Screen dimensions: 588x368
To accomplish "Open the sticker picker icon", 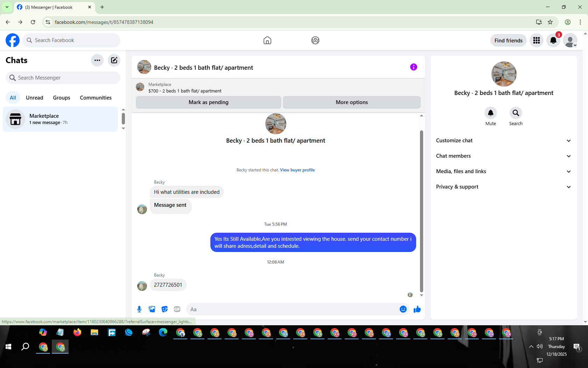I will pos(164,309).
